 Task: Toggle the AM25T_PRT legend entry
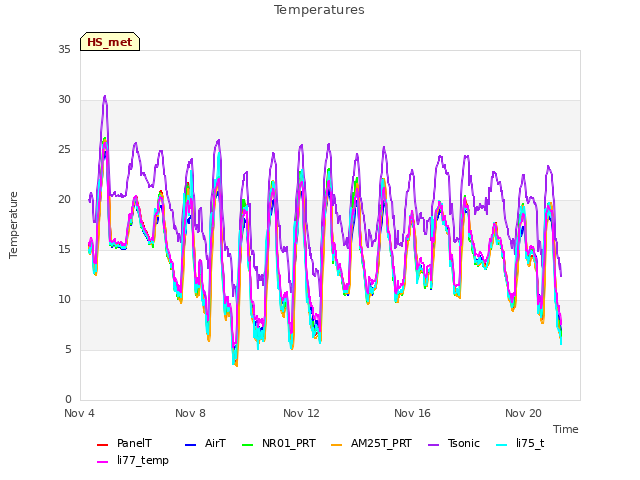(371, 444)
